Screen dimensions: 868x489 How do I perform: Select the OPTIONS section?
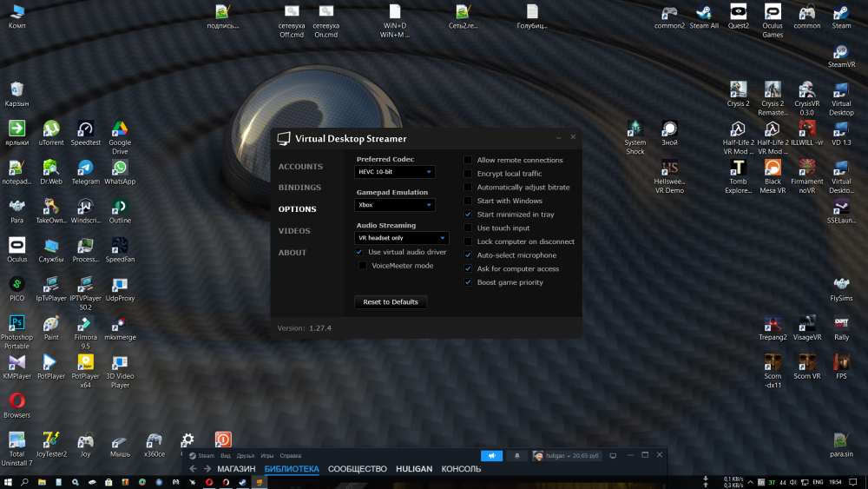pyautogui.click(x=297, y=209)
